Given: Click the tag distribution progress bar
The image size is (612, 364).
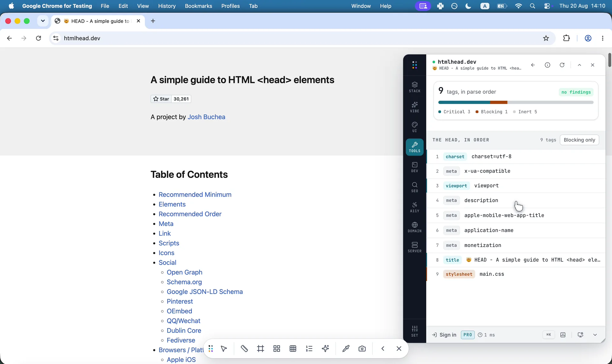Looking at the screenshot, I should [x=516, y=102].
